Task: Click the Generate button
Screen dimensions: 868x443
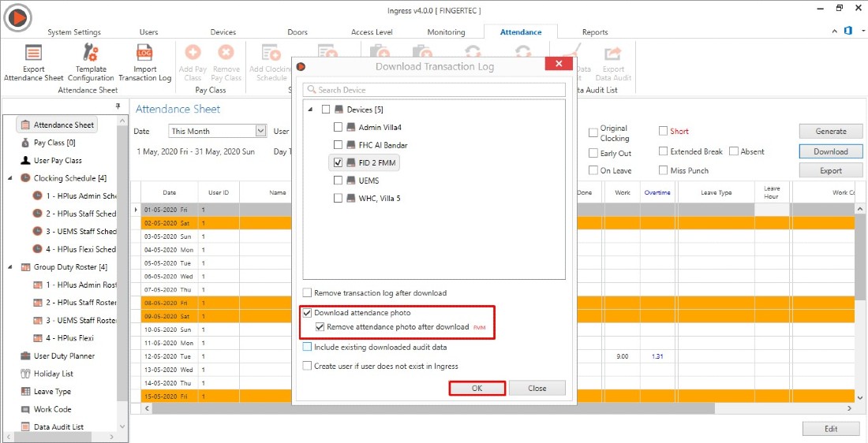Action: pos(831,131)
